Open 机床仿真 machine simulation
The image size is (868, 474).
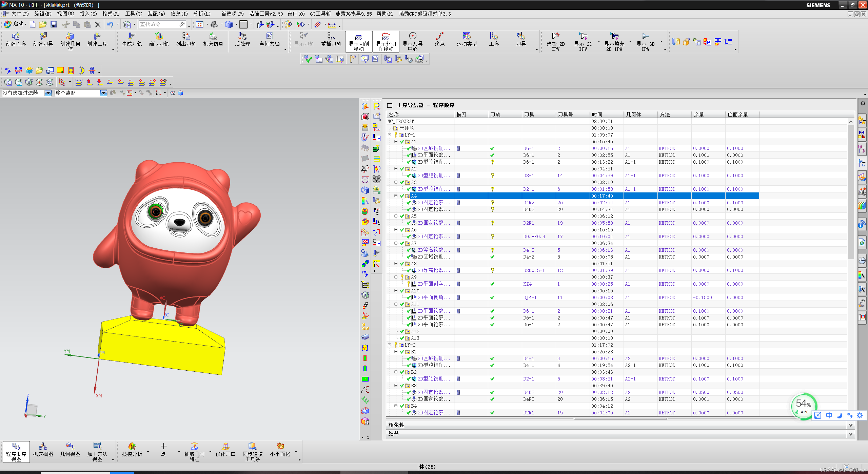tap(213, 40)
